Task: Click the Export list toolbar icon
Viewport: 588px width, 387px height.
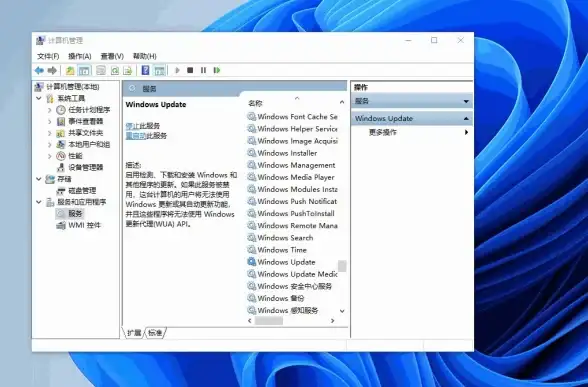Action: (x=128, y=70)
